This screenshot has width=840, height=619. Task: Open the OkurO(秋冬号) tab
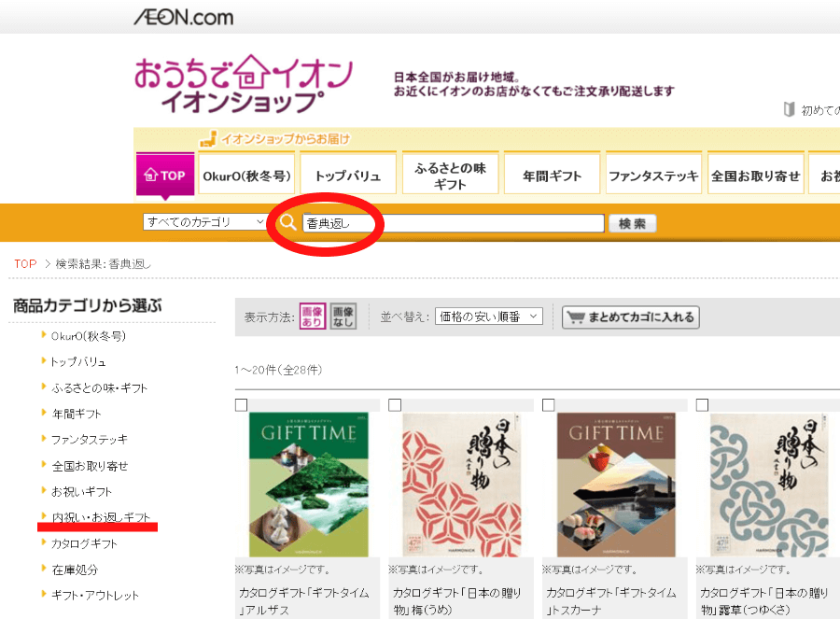click(x=246, y=175)
